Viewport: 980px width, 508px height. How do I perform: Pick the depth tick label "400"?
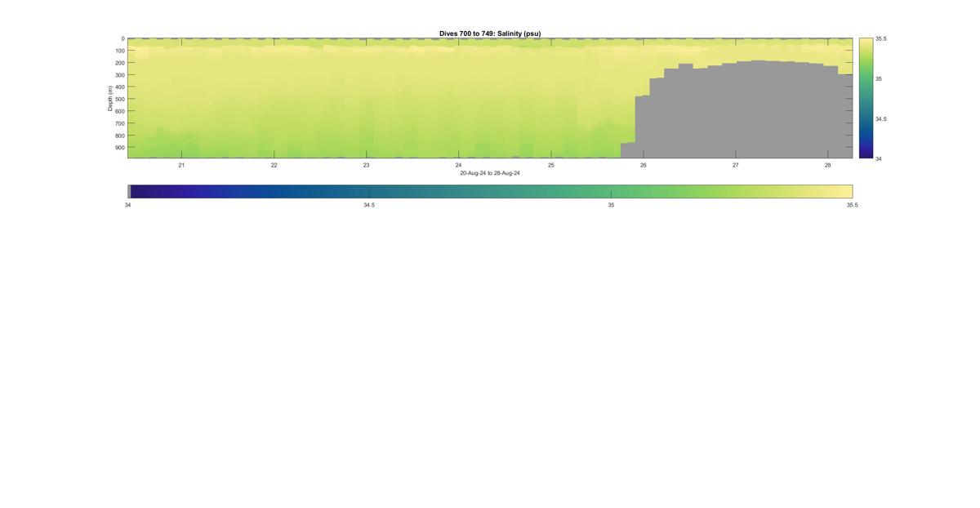(x=119, y=87)
